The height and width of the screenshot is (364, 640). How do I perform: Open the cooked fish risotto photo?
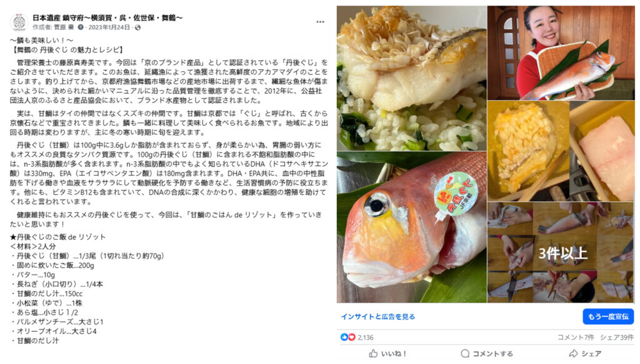(x=411, y=78)
